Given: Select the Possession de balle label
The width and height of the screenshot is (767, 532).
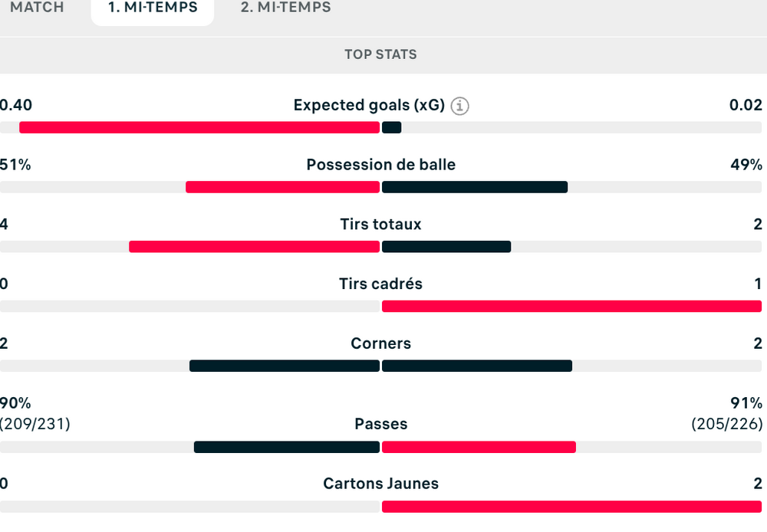Looking at the screenshot, I should 380,165.
